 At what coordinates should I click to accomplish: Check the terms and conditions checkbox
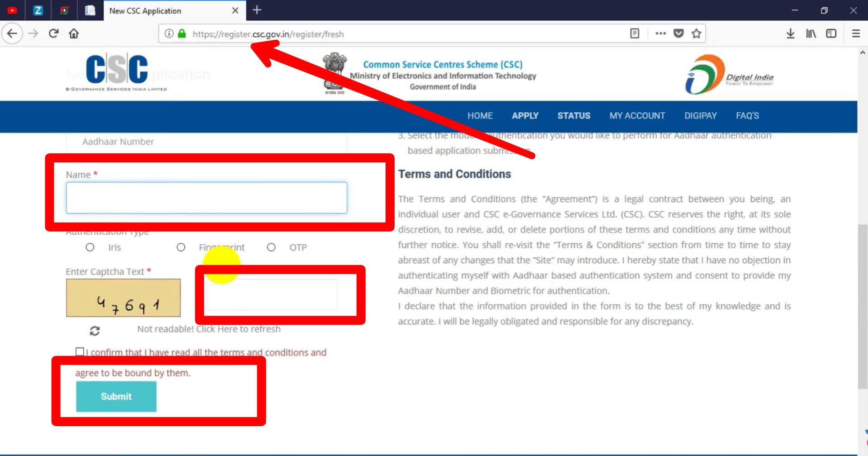tap(80, 351)
